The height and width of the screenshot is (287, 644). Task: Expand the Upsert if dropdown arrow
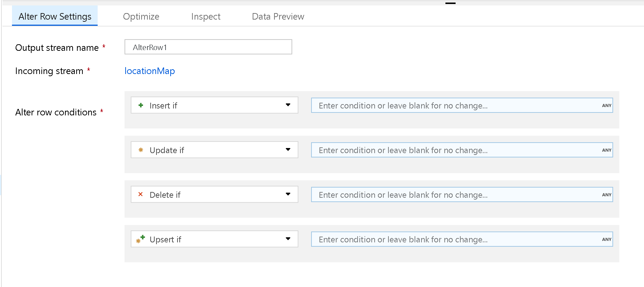(288, 239)
